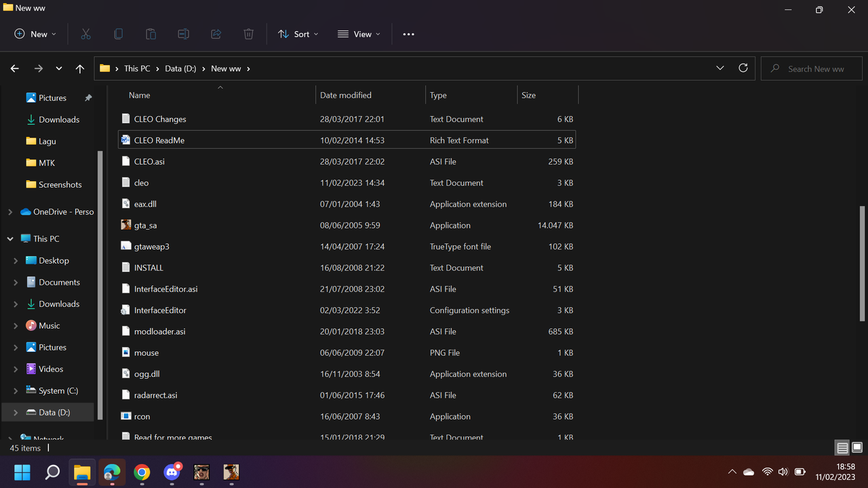The width and height of the screenshot is (868, 488).
Task: Expand the Data (D:) tree node
Action: click(16, 412)
